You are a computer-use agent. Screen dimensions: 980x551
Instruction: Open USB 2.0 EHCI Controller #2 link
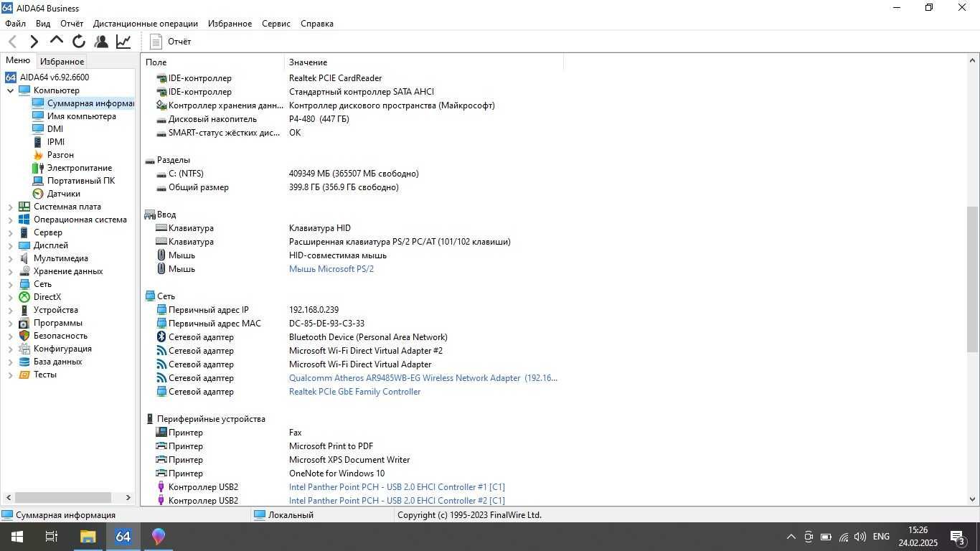tap(397, 501)
